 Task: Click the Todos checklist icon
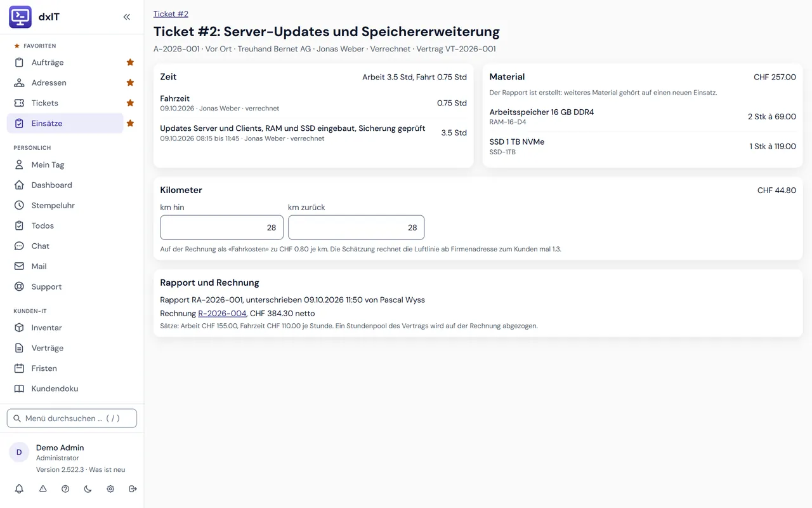coord(19,225)
